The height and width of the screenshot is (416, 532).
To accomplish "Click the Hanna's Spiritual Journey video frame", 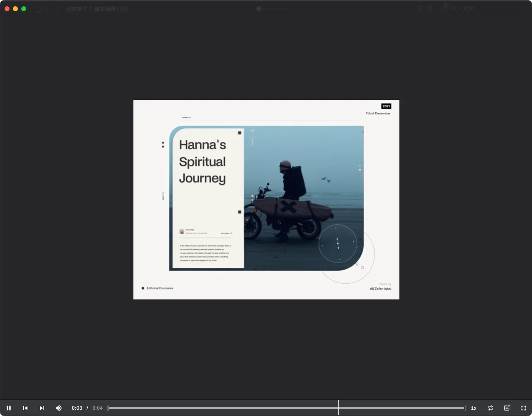I will [x=266, y=199].
